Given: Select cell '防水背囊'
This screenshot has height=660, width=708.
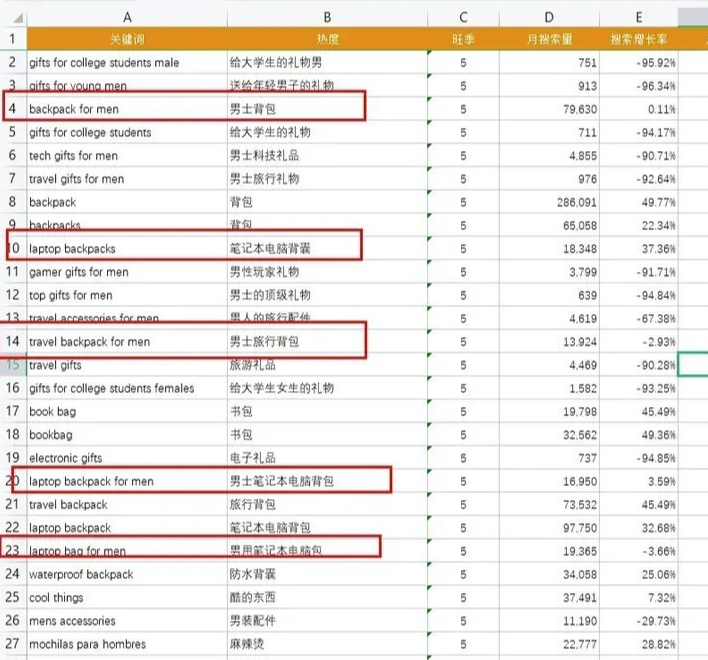Looking at the screenshot, I should (327, 574).
